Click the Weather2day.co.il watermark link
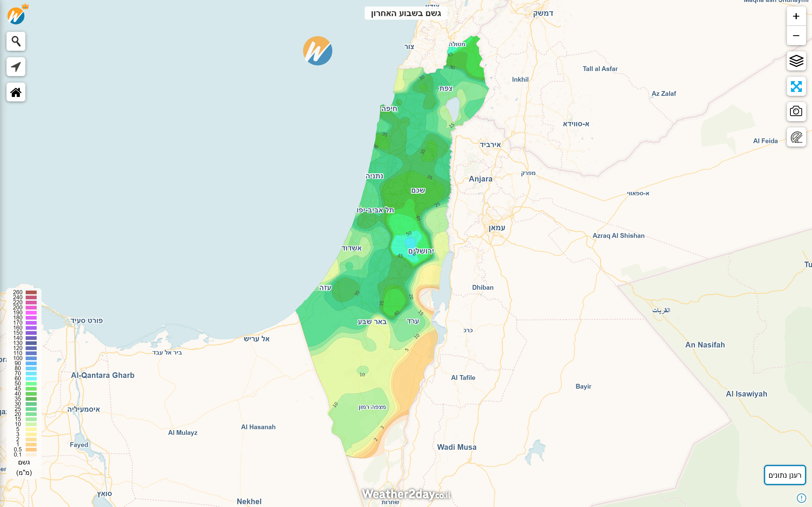Viewport: 812px width, 507px height. point(406,494)
